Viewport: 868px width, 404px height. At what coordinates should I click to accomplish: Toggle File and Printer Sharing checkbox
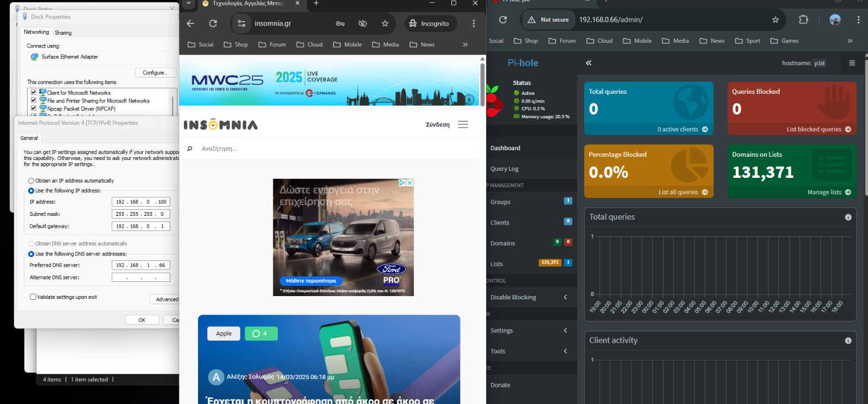[x=34, y=100]
